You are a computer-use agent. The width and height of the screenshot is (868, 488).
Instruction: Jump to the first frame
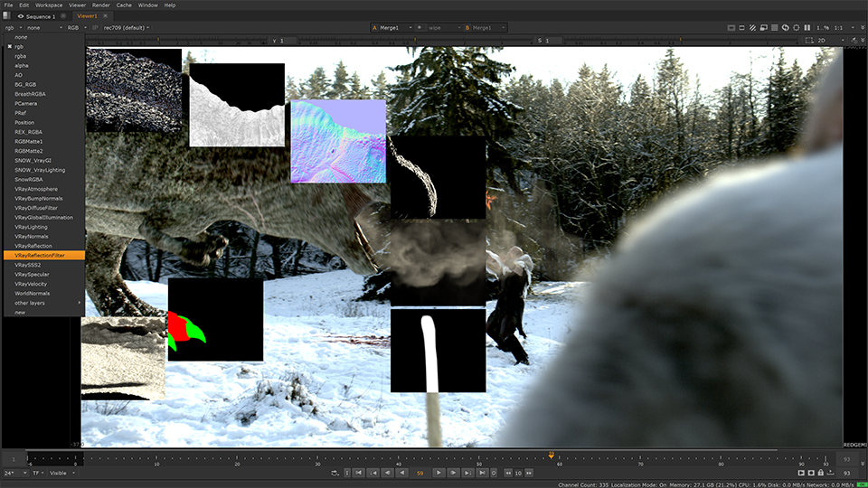click(359, 473)
